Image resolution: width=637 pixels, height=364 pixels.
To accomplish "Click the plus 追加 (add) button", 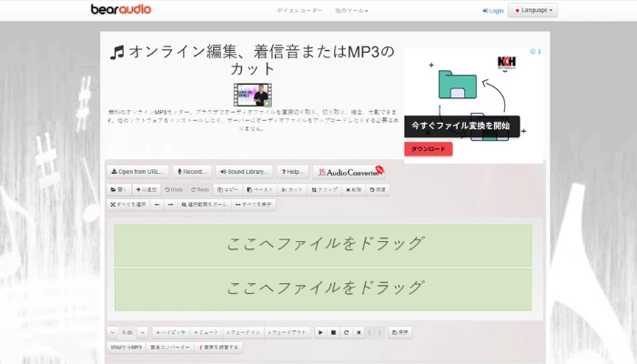I will point(147,189).
